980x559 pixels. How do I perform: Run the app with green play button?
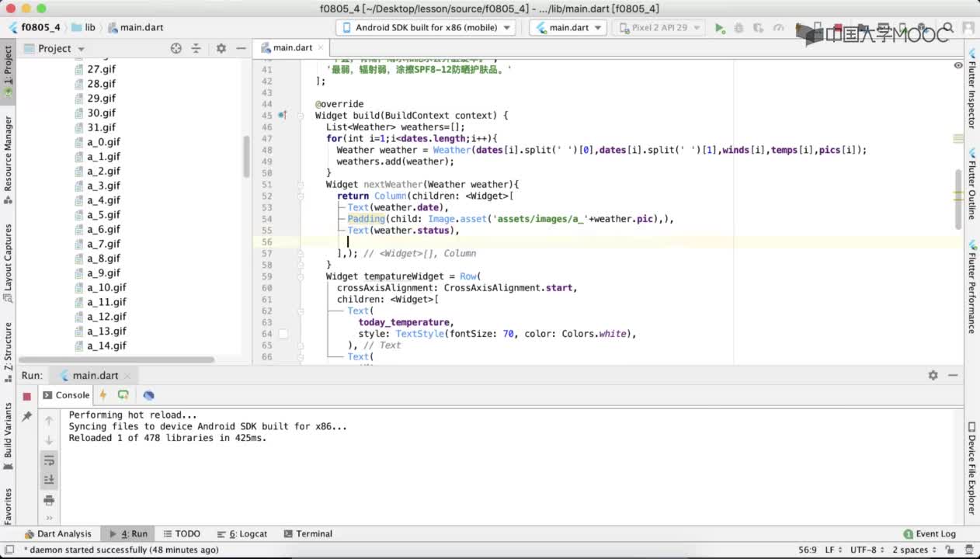pos(720,28)
